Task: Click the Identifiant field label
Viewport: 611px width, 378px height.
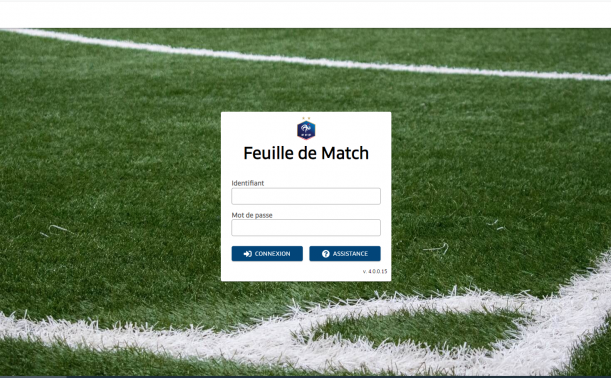Action: [248, 183]
